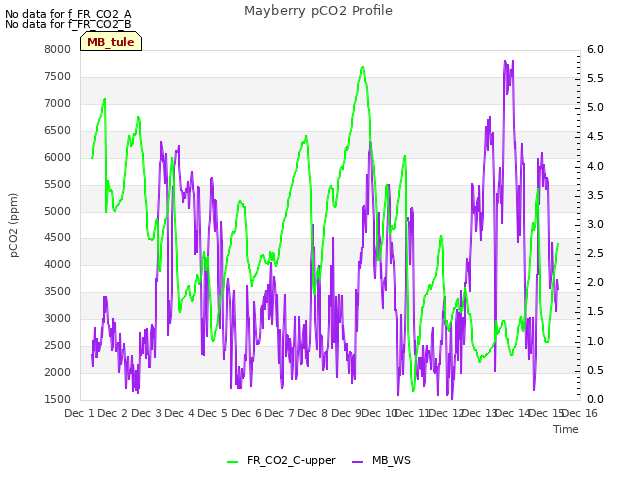Click the 3000 left-axis value
Viewport: 640px width, 480px height.
point(58,318)
